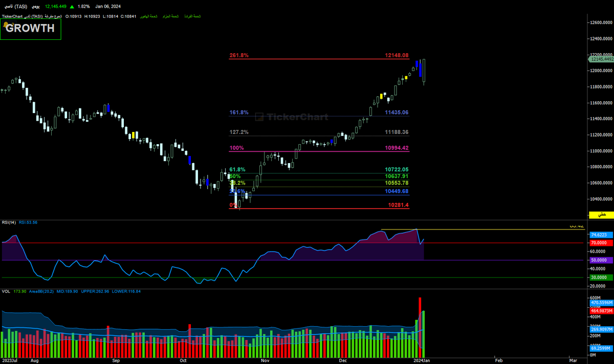The image size is (614, 364).
Task: Click the 10449.68 Fibonacci price label
Action: 397,191
